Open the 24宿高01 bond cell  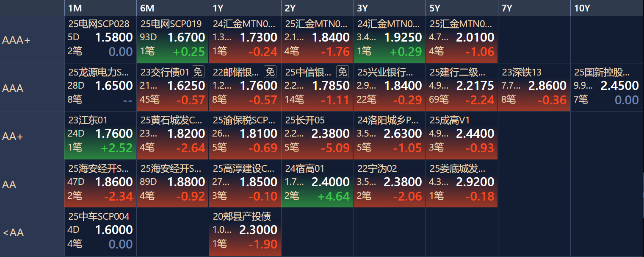(317, 184)
